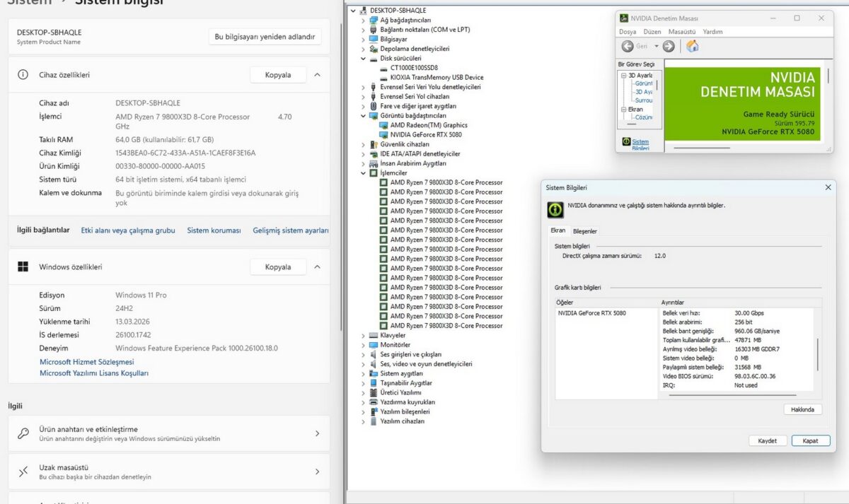The width and height of the screenshot is (849, 504).
Task: Open the Geri history dropdown arrow
Action: pyautogui.click(x=656, y=46)
